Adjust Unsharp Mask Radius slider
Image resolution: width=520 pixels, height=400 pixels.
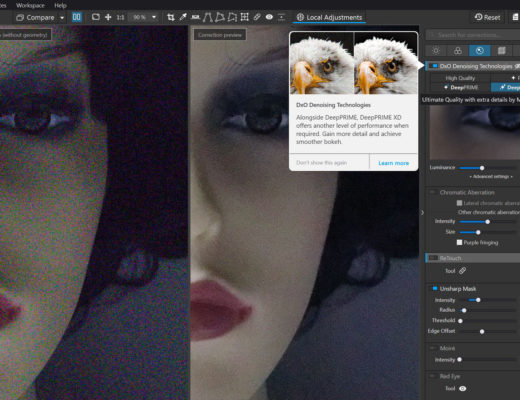tap(464, 310)
